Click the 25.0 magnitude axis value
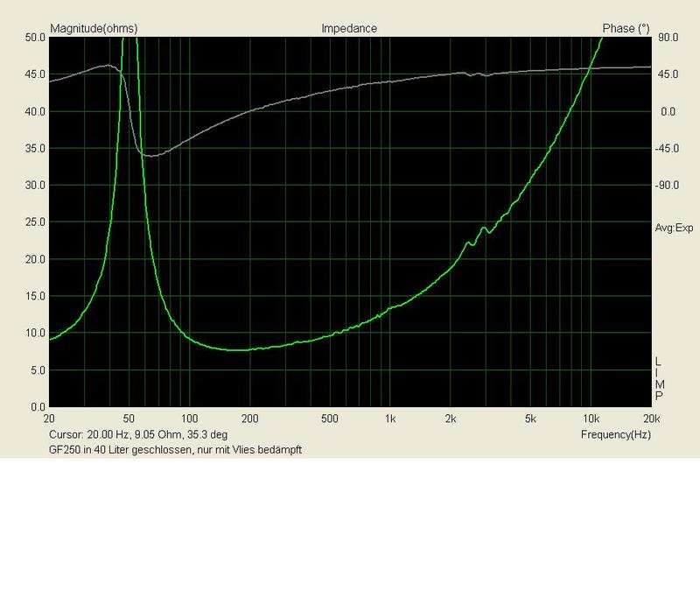The height and width of the screenshot is (591, 700). (35, 222)
